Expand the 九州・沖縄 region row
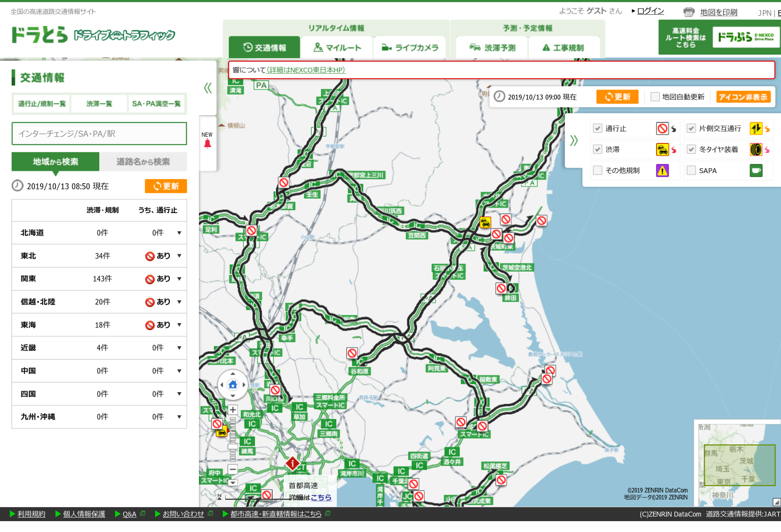The width and height of the screenshot is (781, 532). pos(99,417)
